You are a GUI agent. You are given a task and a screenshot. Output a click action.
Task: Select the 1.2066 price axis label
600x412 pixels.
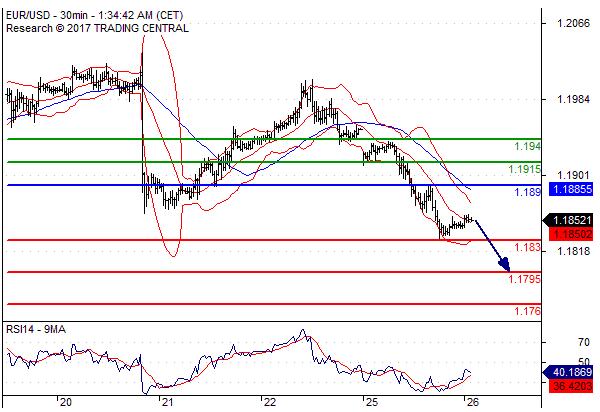click(x=574, y=23)
